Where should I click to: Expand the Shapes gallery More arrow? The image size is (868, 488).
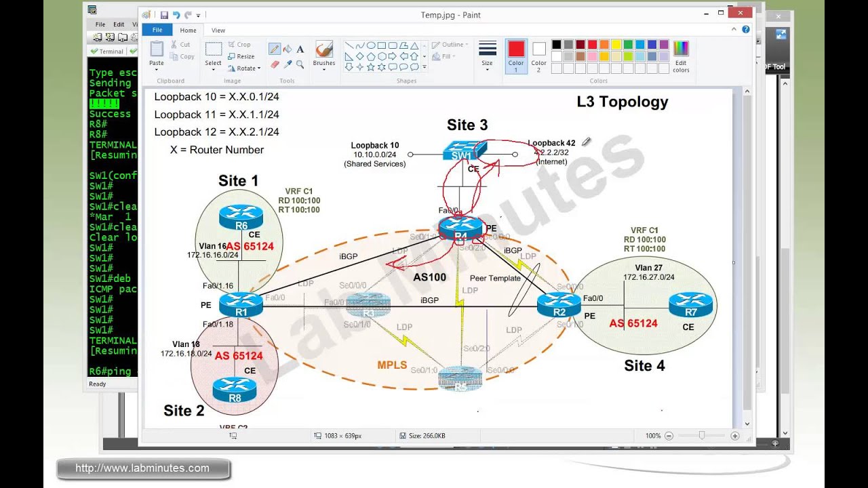click(x=425, y=67)
